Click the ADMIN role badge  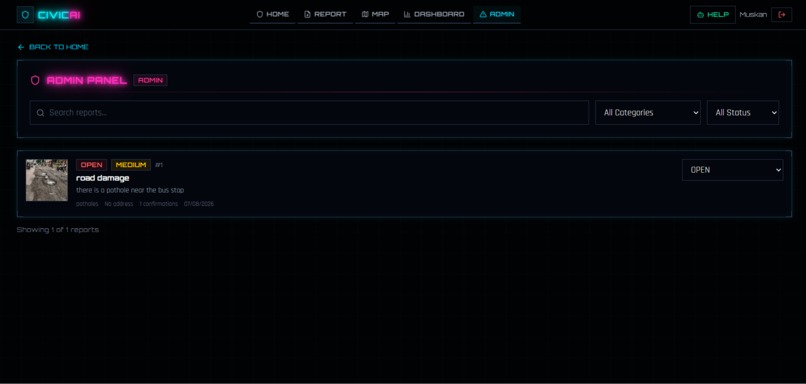(150, 80)
